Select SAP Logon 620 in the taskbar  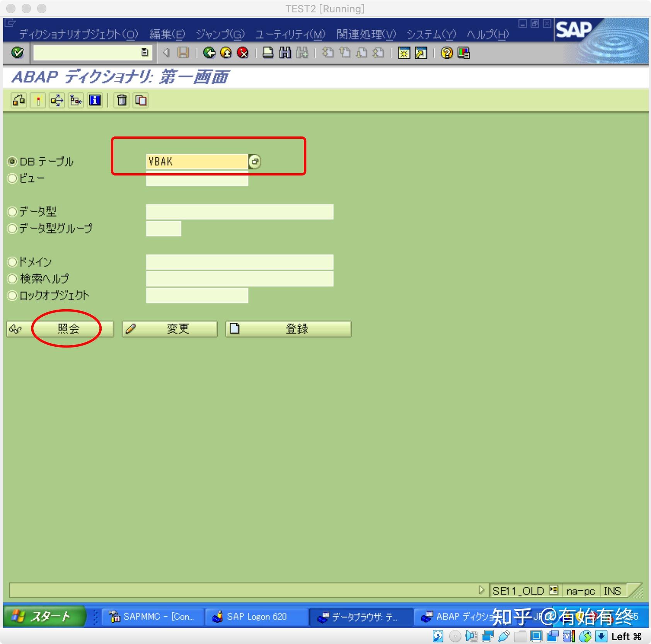[x=256, y=617]
